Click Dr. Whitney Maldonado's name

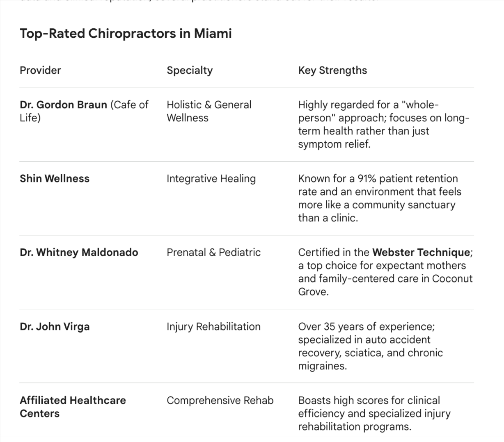point(79,252)
